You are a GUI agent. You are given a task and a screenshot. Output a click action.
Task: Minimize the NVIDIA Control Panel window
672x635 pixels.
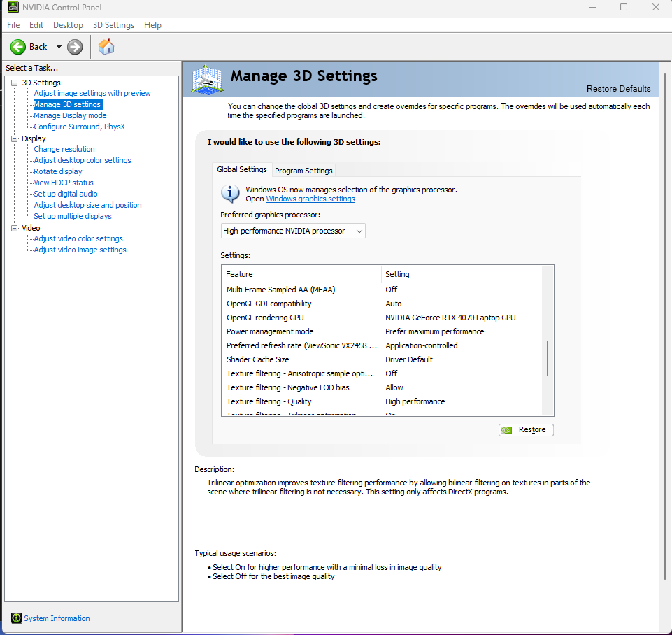592,7
